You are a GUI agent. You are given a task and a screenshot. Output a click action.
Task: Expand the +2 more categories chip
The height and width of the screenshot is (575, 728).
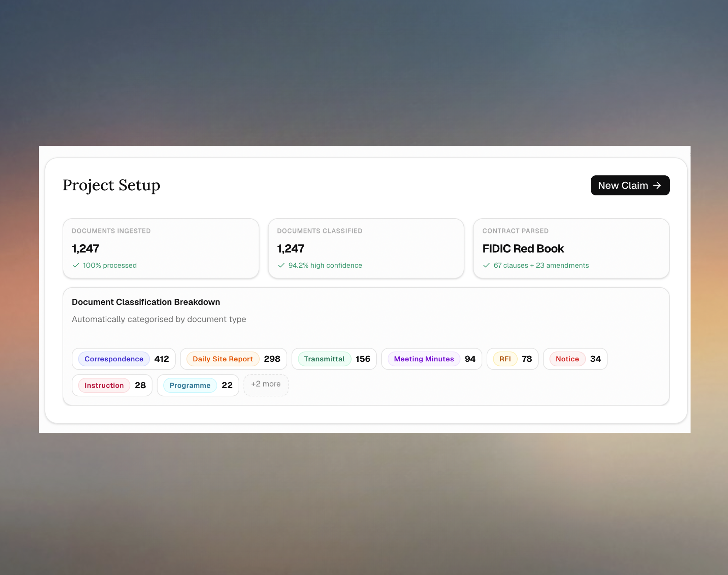pos(266,384)
